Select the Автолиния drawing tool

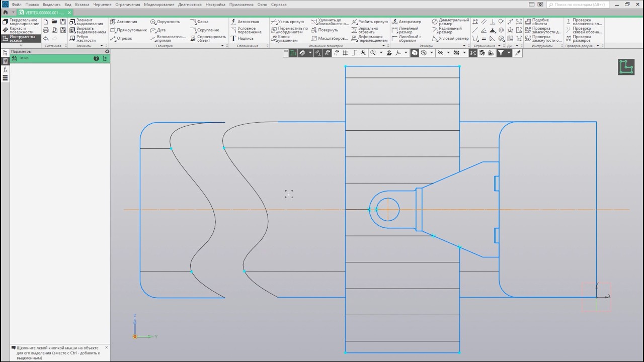[124, 22]
